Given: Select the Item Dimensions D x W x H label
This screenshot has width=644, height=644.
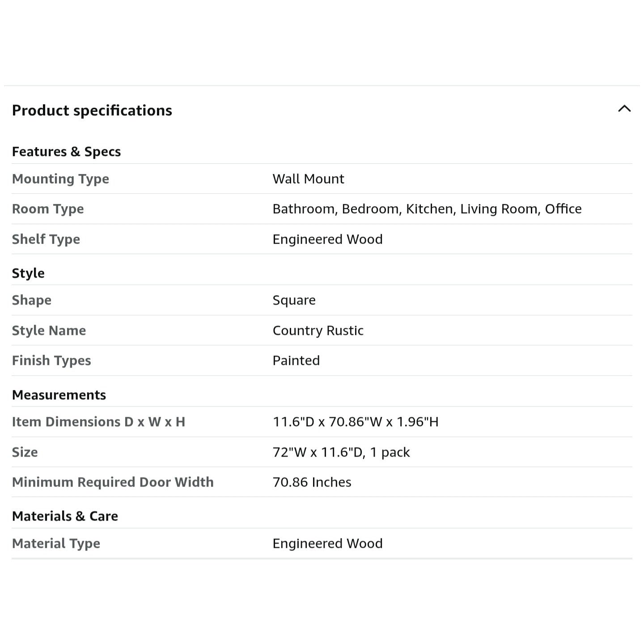Looking at the screenshot, I should coord(98,422).
